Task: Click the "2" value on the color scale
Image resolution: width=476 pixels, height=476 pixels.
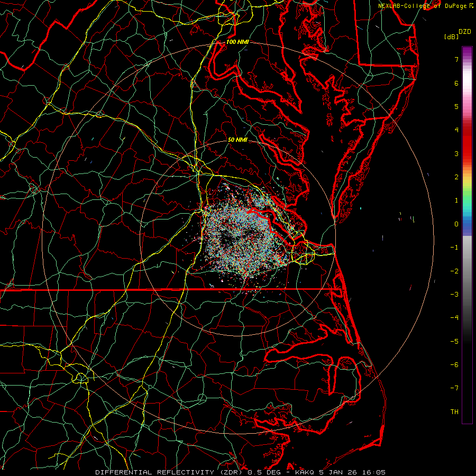Action: pos(456,177)
